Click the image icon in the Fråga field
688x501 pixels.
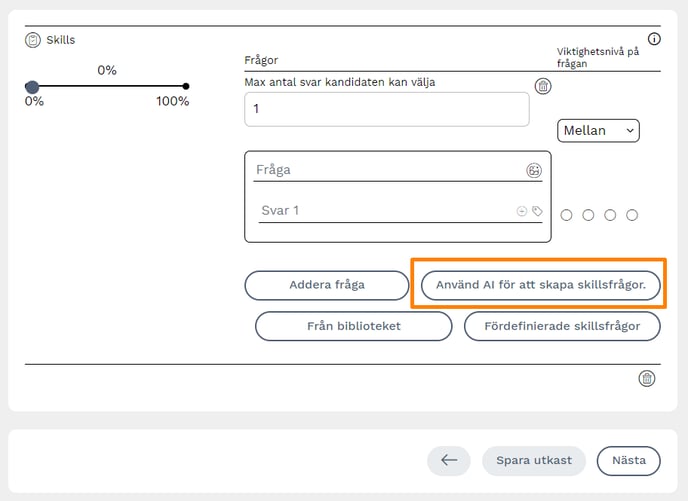point(534,170)
